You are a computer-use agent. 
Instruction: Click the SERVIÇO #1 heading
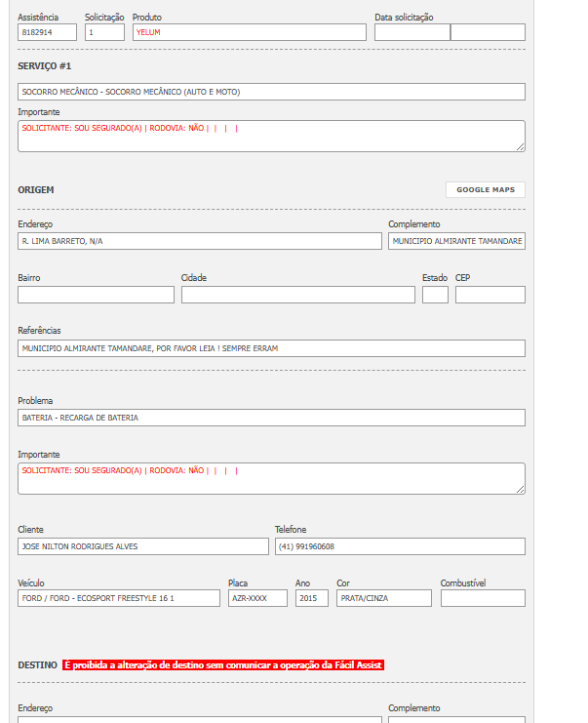point(44,66)
